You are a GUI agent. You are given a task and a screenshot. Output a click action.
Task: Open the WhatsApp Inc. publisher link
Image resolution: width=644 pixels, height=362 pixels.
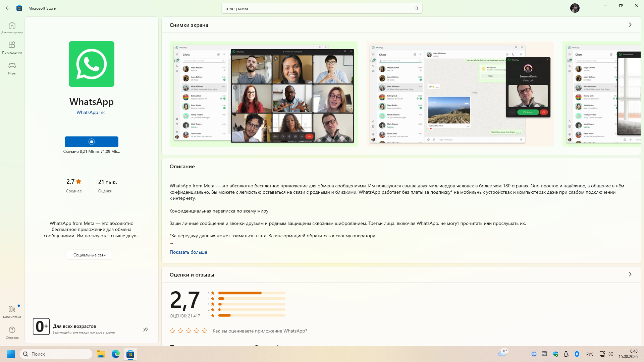[92, 112]
